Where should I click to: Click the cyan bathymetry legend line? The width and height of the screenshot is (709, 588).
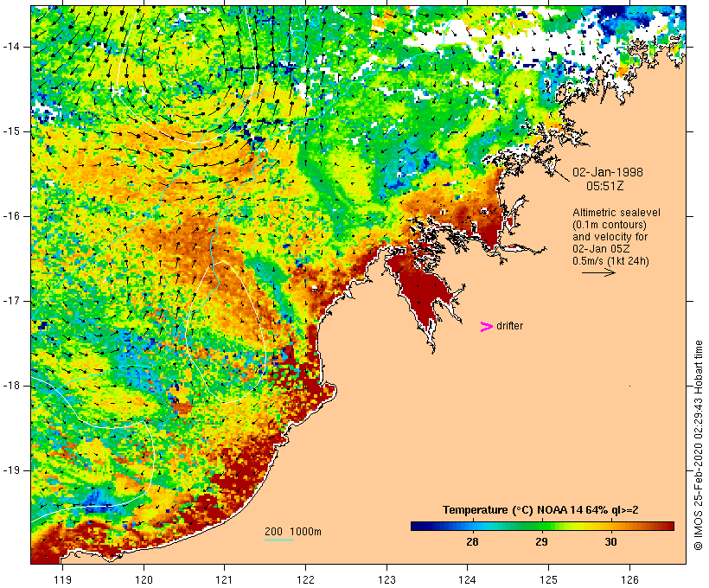[x=279, y=540]
